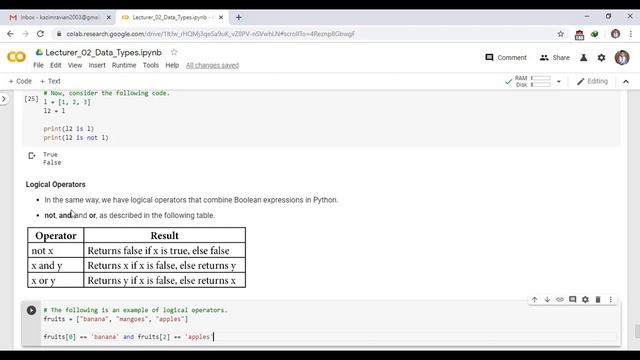Close the Gmail Inbox tab

109,18
